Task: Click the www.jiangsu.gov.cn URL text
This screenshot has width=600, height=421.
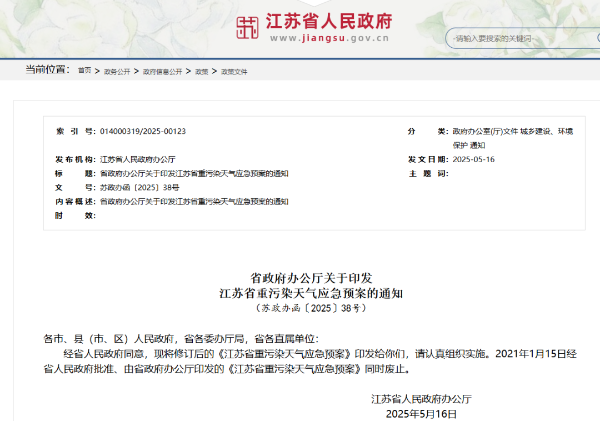Action: point(329,38)
